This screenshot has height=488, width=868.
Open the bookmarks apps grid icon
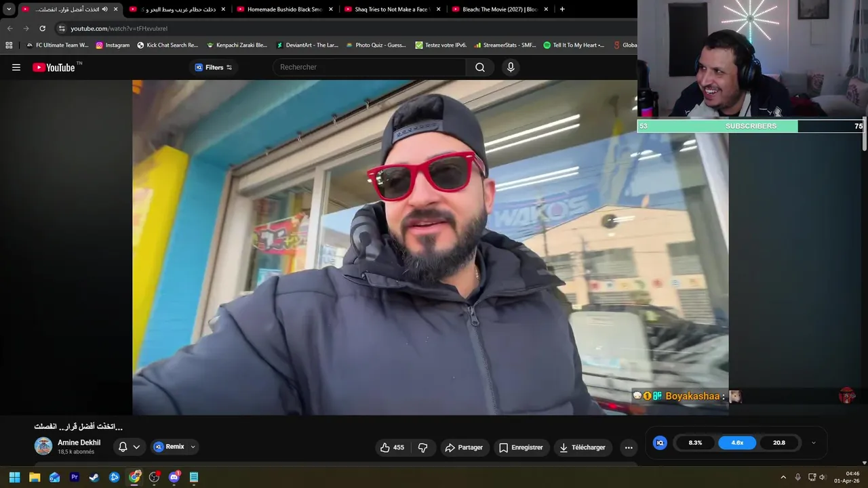9,45
